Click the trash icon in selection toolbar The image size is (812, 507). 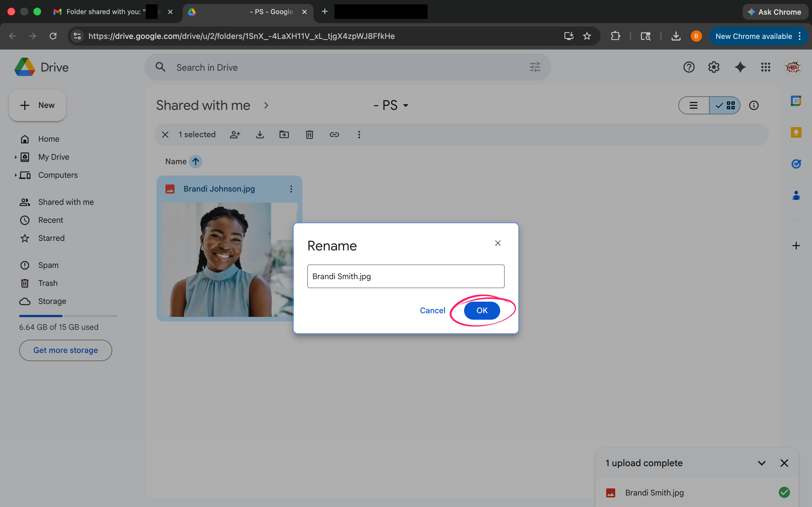309,134
